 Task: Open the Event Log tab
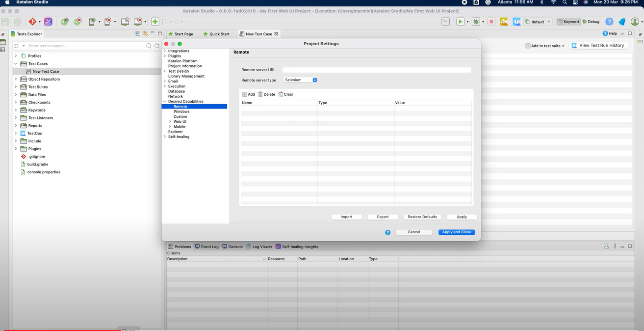206,247
